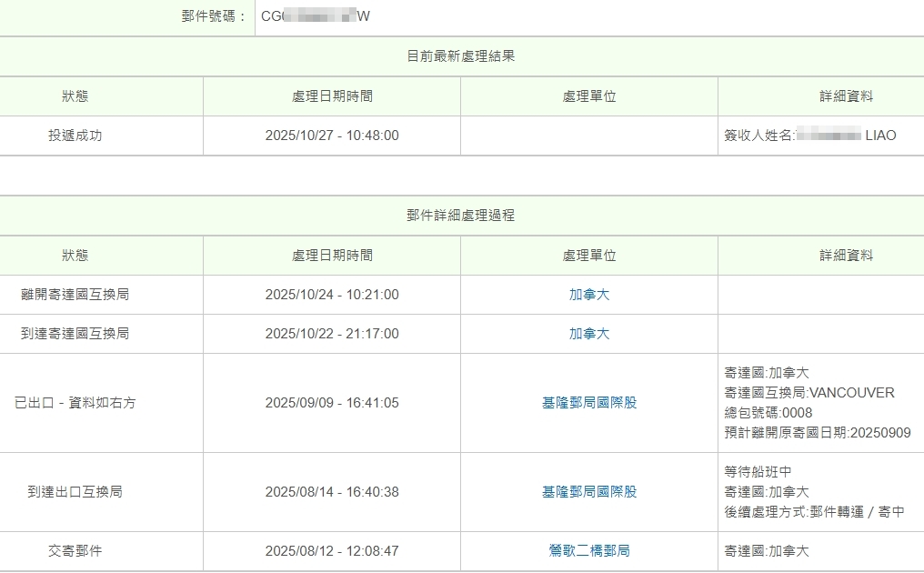
Task: Click the 簽收人姓名 recipient detail
Action: [x=809, y=136]
